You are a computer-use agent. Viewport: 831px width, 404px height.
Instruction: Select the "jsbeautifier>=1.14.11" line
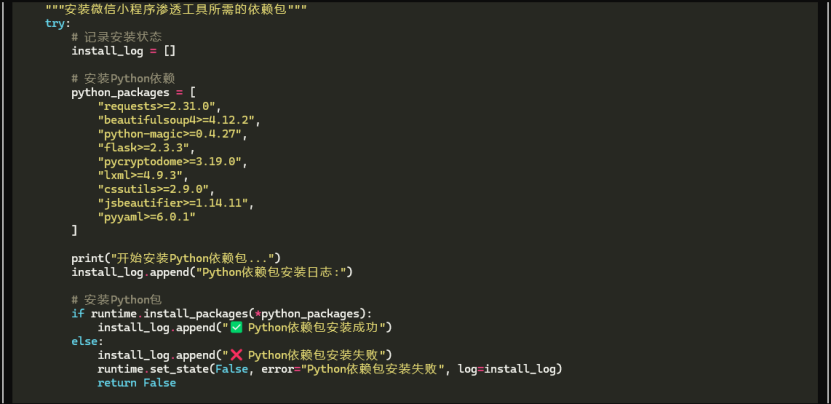click(x=173, y=203)
